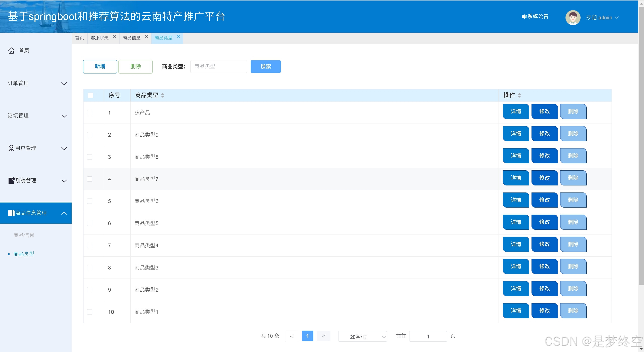The height and width of the screenshot is (352, 644).
Task: Open the 20条/页 page size dropdown
Action: pos(362,337)
